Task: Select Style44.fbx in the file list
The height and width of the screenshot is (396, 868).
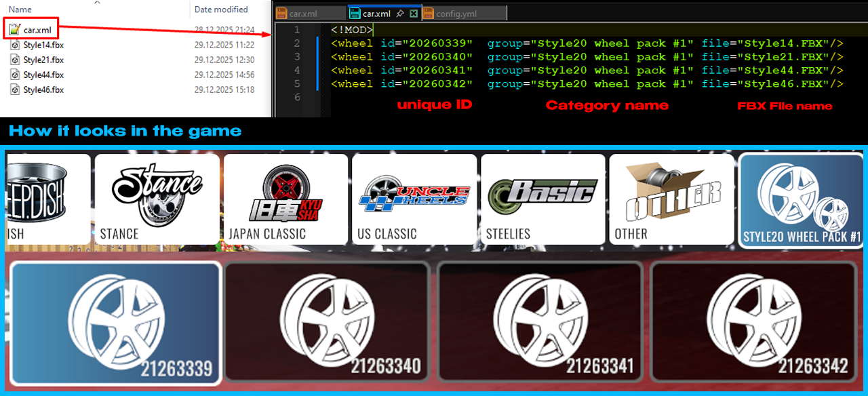Action: pyautogui.click(x=43, y=75)
